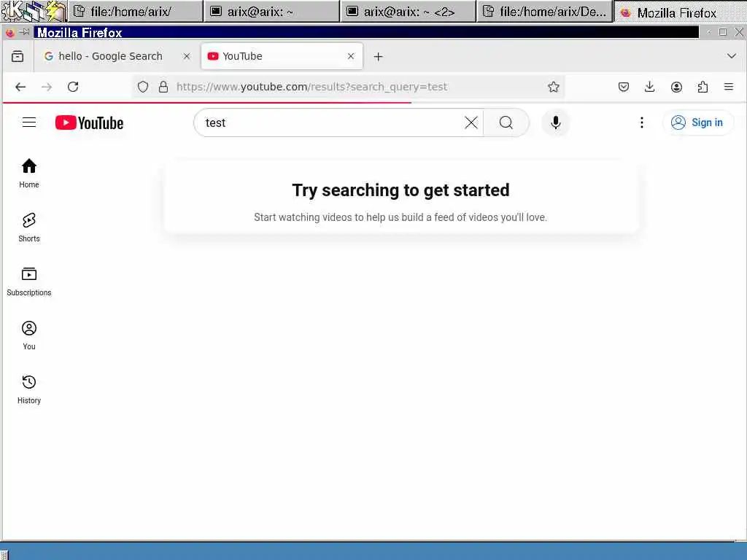The height and width of the screenshot is (560, 747).
Task: Switch to file:/home/arix/De... taskbar window
Action: click(544, 12)
